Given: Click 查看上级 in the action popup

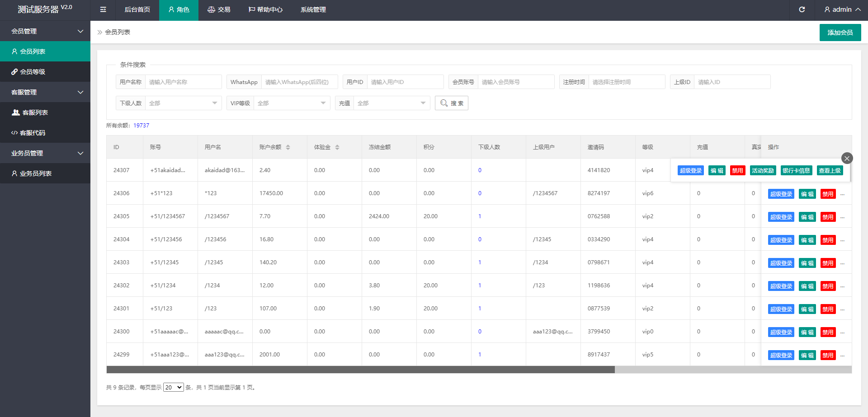Looking at the screenshot, I should [x=830, y=170].
